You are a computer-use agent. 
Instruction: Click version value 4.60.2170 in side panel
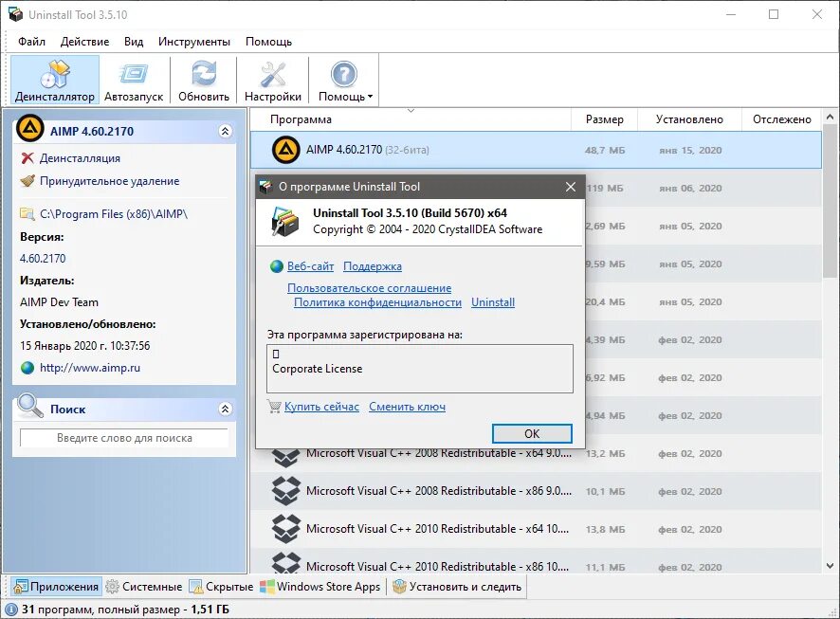pos(43,259)
